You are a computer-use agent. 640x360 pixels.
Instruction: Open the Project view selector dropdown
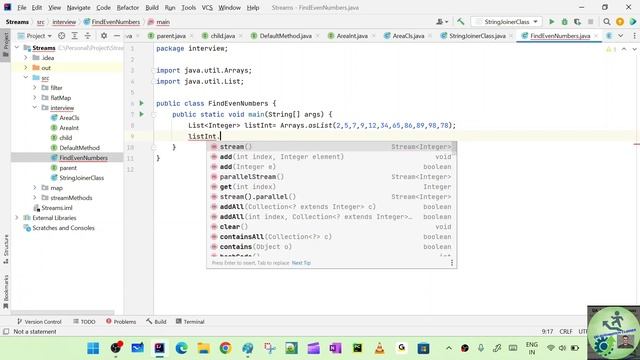(x=35, y=36)
